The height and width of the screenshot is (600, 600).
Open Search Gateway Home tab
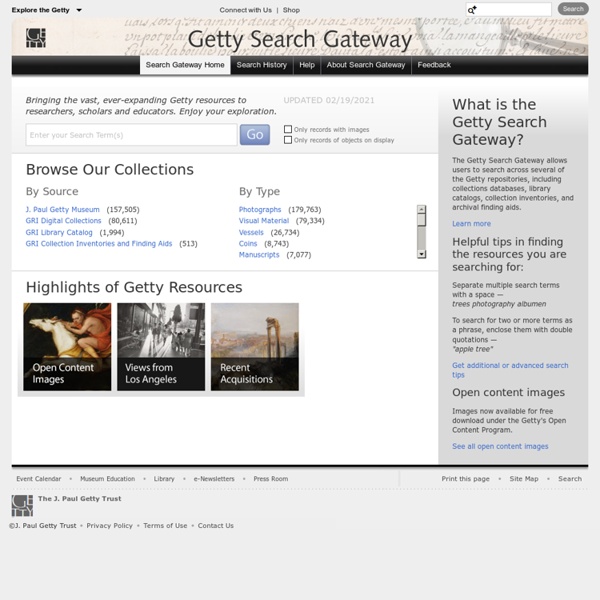(x=185, y=65)
